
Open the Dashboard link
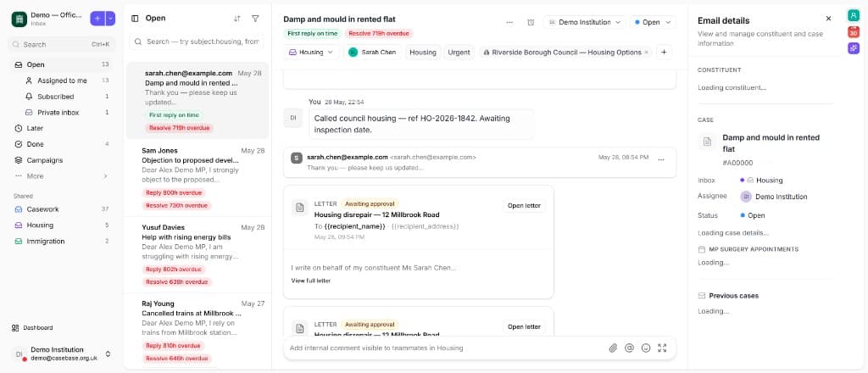33,327
